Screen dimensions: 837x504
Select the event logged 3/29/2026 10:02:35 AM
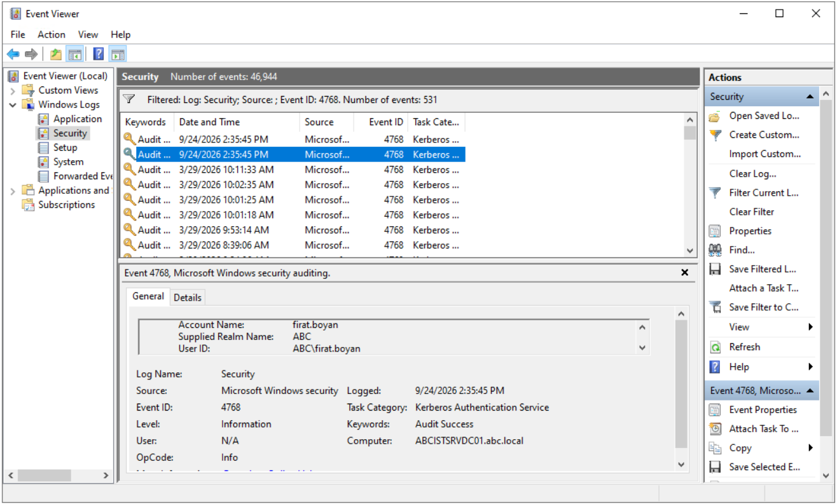coord(293,185)
